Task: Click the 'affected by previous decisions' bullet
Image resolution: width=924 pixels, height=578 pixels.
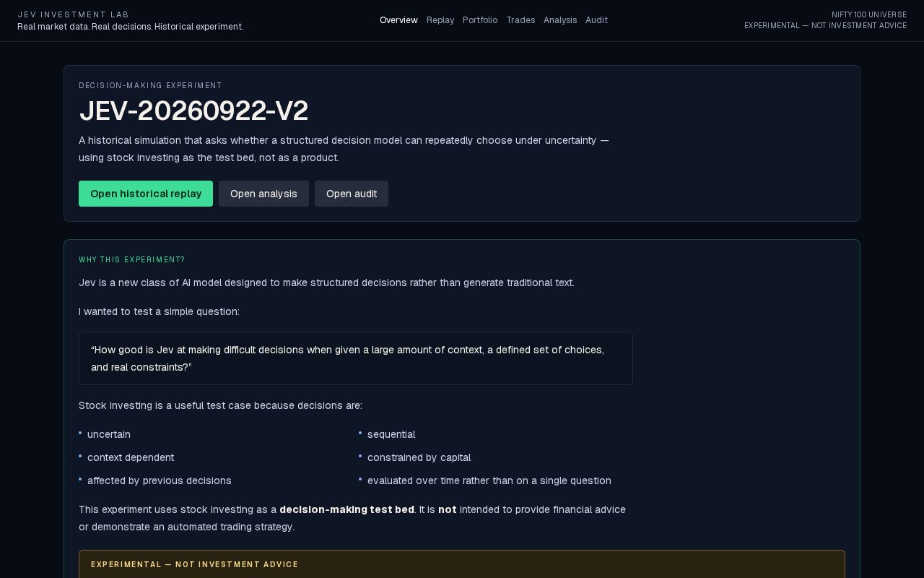Action: 160,480
